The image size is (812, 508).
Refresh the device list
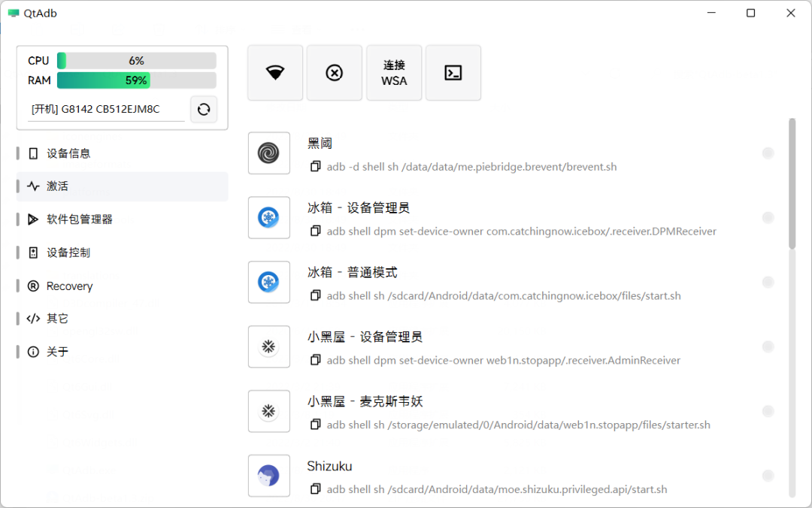(x=204, y=109)
